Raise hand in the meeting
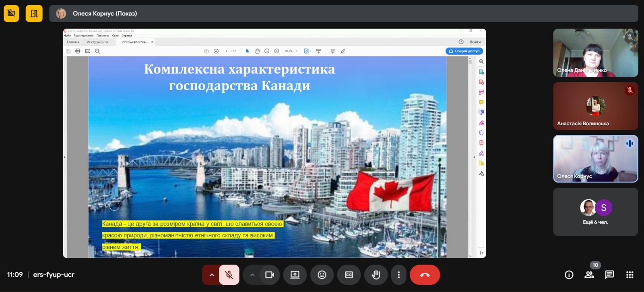644x292 pixels. (x=376, y=275)
